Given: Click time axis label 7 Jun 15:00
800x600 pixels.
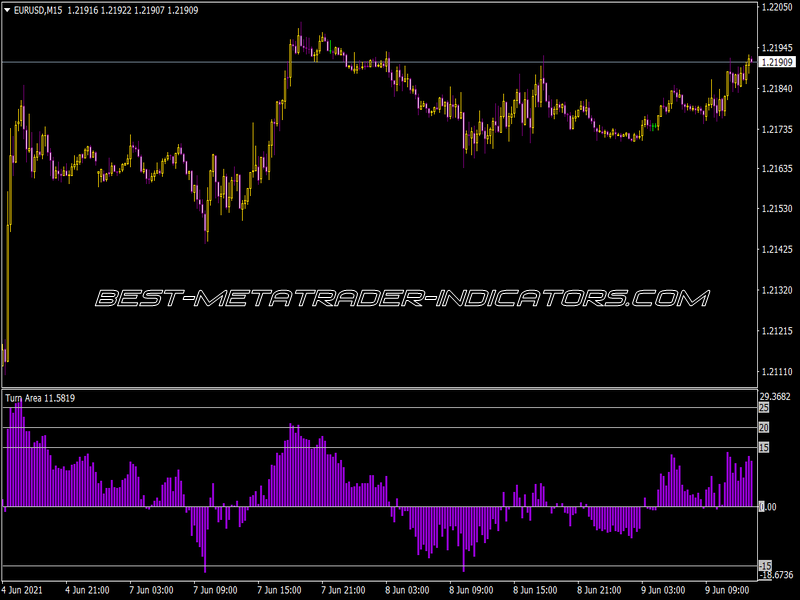Looking at the screenshot, I should 279,590.
